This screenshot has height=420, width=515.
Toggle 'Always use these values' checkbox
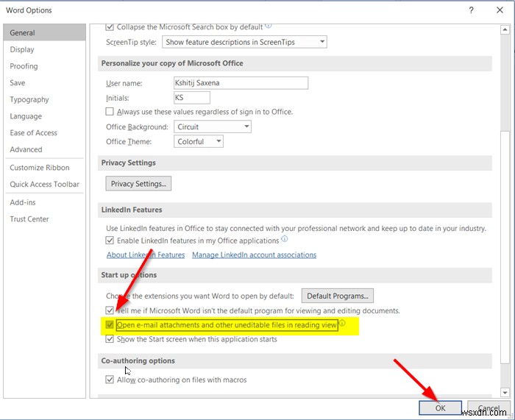click(x=110, y=112)
